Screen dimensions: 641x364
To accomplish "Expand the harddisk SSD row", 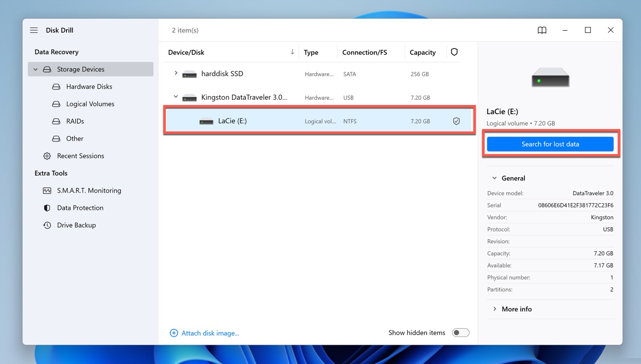I will click(176, 74).
